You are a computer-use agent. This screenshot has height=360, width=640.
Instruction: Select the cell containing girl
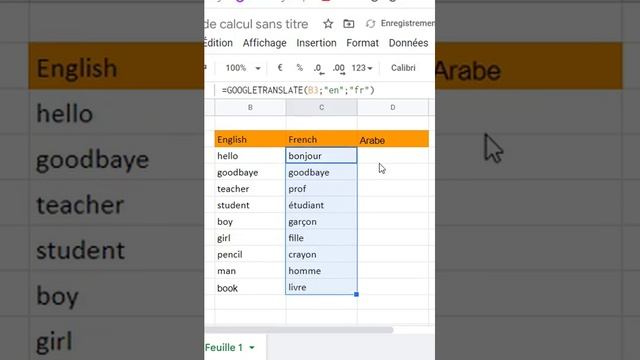tap(250, 238)
